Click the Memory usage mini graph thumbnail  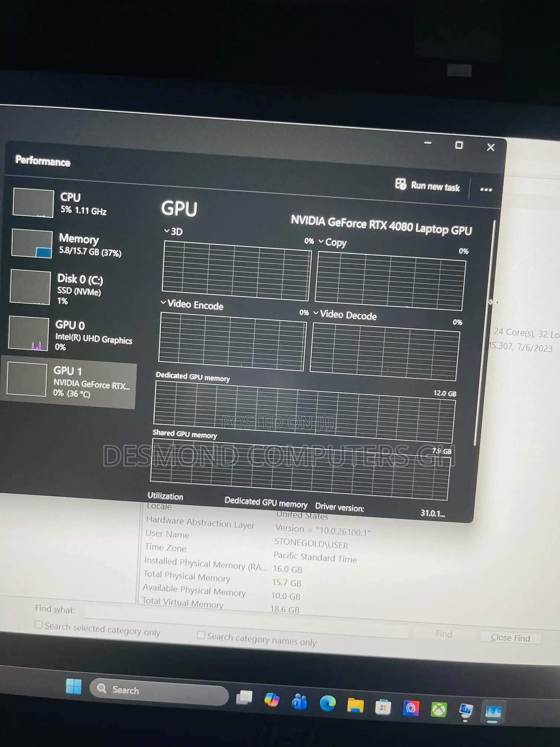(32, 243)
